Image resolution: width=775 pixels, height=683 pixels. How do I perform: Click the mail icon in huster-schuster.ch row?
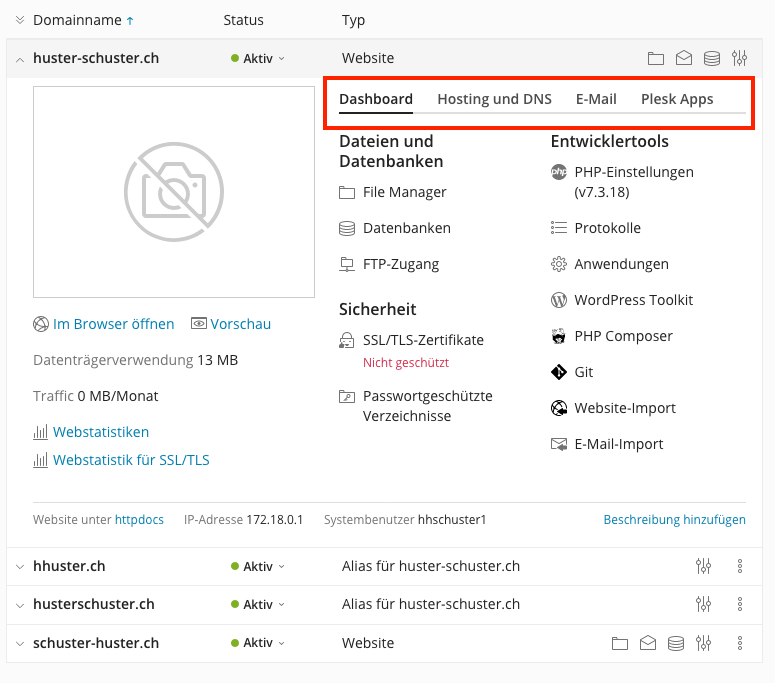pyautogui.click(x=683, y=59)
